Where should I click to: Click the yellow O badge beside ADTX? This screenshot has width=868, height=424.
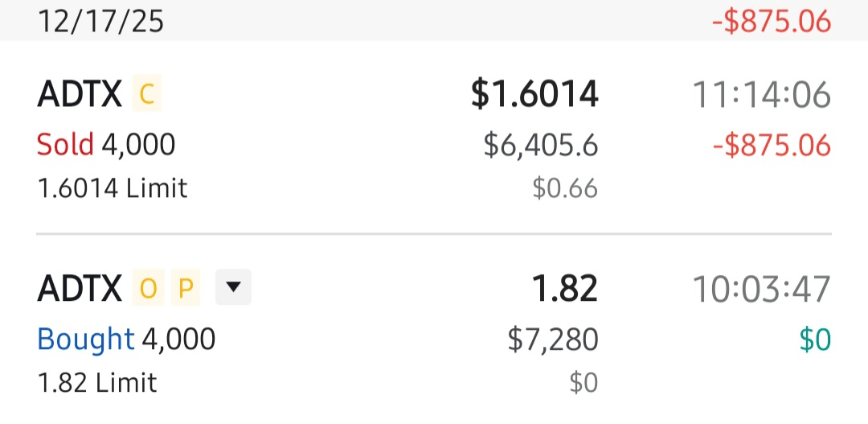point(147,289)
